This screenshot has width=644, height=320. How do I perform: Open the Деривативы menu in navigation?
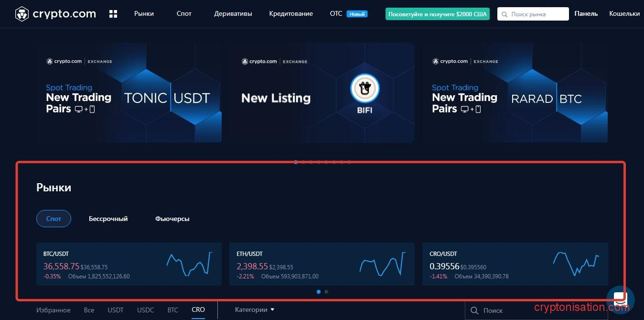(233, 14)
